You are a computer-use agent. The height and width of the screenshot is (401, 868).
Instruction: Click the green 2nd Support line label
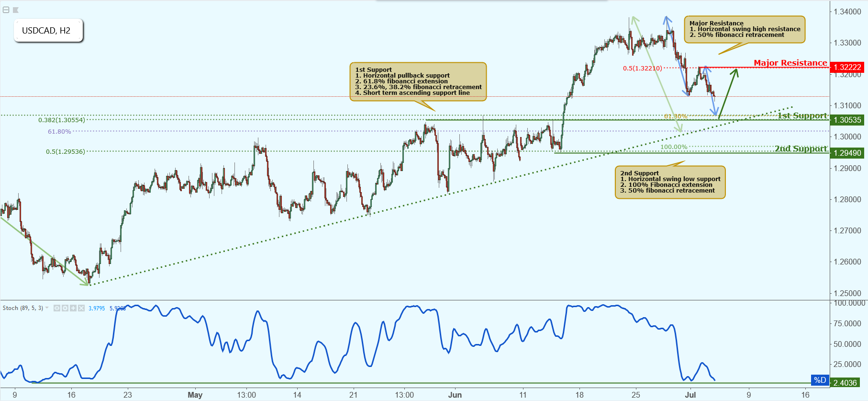801,149
